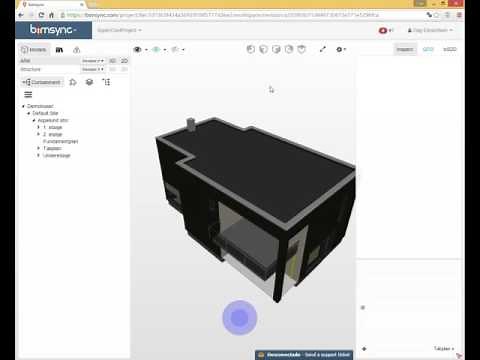Click the bimsync logo
This screenshot has height=360, width=480.
point(53,30)
